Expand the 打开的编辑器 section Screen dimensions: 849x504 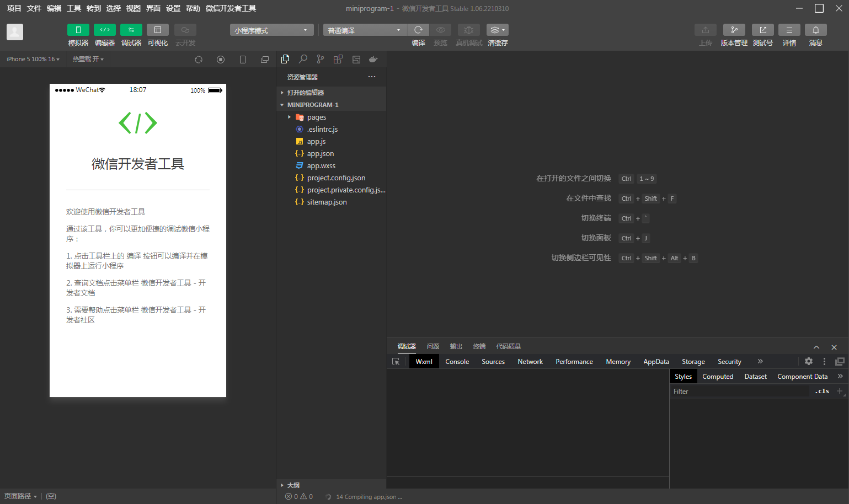[x=331, y=93]
